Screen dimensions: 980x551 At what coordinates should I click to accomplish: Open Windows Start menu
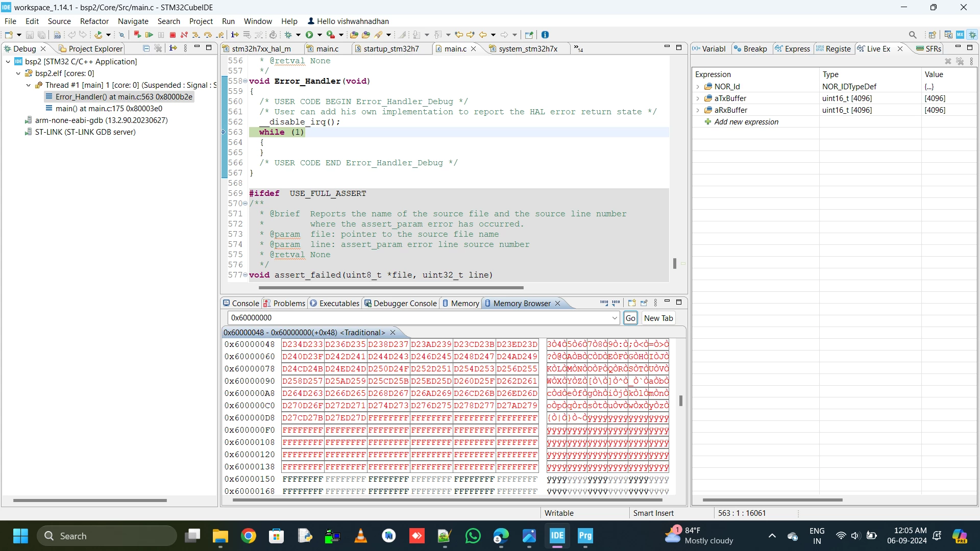(x=20, y=536)
